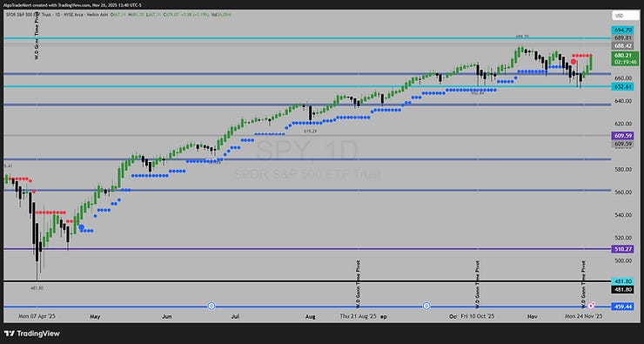Viewport: 644px width, 344px height.
Task: Click the large red signal dot in November
Action: pos(574,61)
